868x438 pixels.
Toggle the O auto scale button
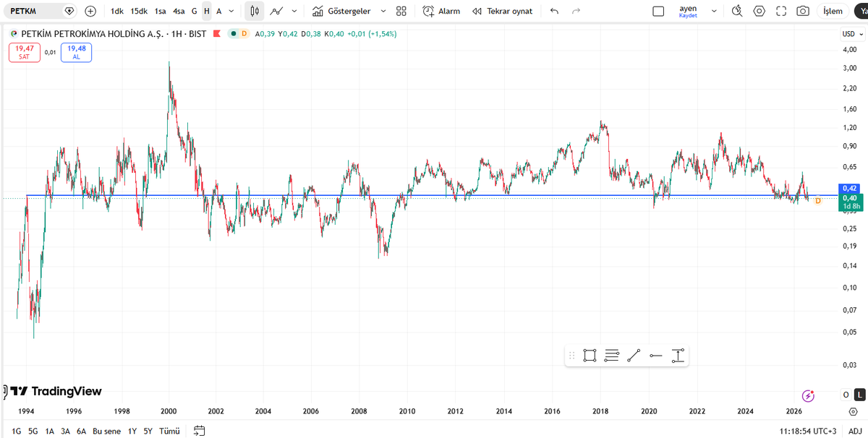(x=846, y=395)
